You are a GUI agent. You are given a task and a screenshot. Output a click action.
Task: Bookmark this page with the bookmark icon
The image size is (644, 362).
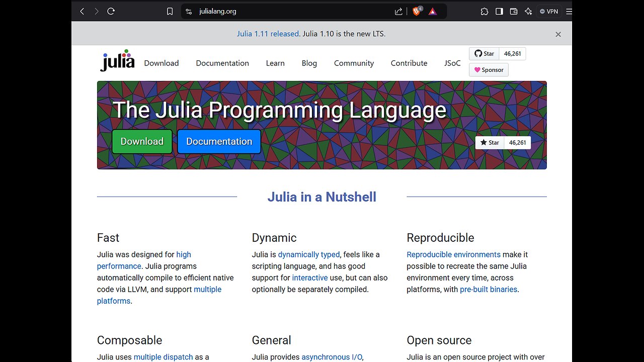click(170, 11)
